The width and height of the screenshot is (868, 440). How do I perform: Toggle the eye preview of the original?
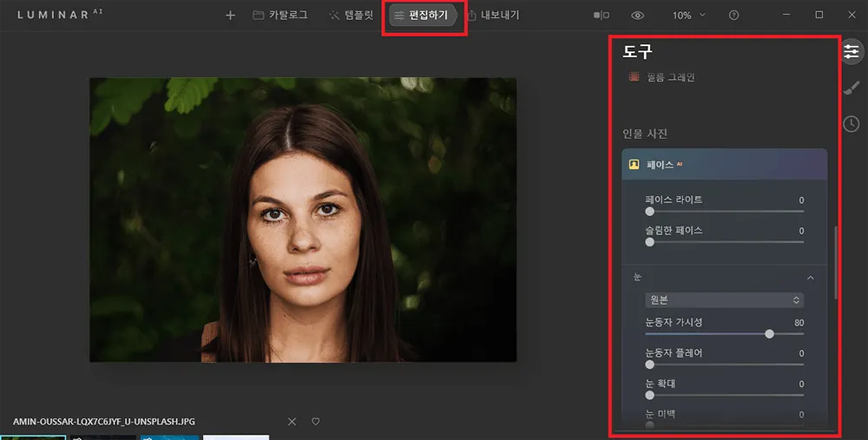[x=638, y=16]
